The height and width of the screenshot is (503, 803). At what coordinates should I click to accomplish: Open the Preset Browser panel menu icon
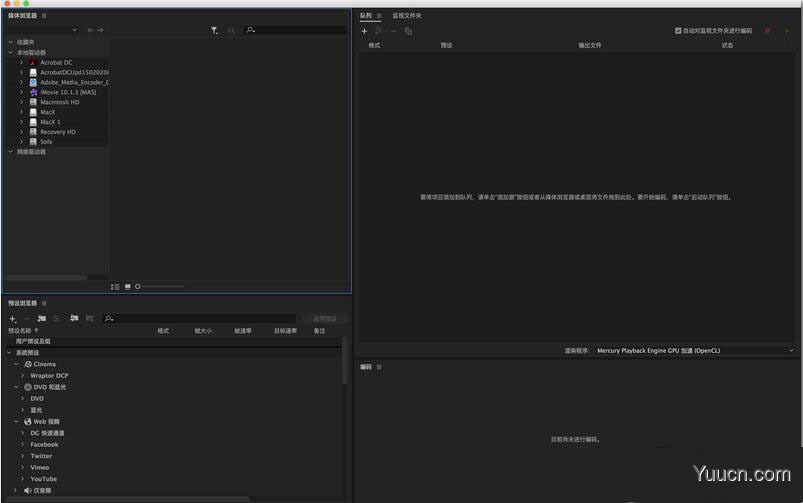(44, 303)
